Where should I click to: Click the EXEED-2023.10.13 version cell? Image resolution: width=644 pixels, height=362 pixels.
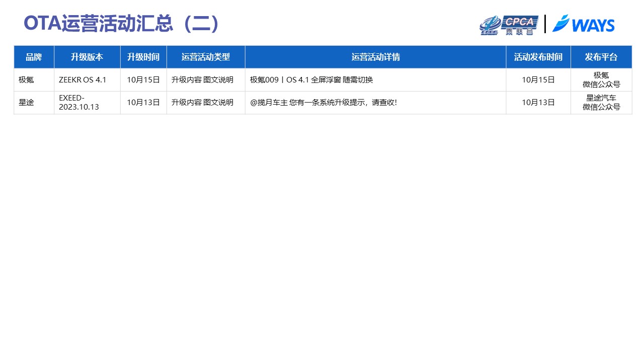point(87,103)
